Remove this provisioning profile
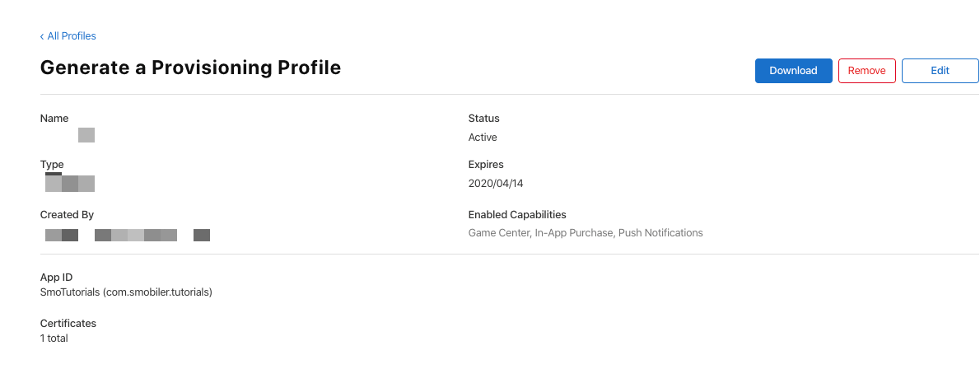The width and height of the screenshot is (980, 383). point(866,71)
